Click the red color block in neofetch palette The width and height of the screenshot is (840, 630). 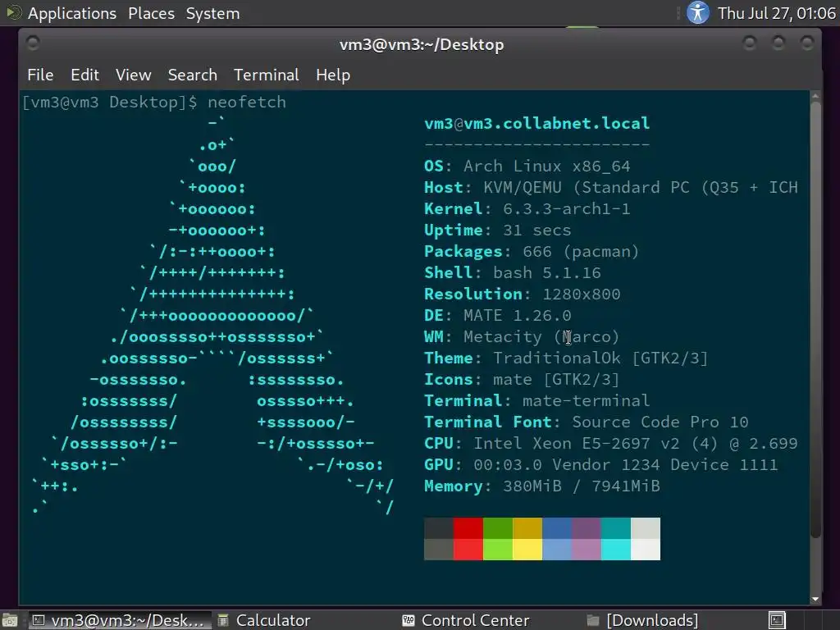click(468, 528)
